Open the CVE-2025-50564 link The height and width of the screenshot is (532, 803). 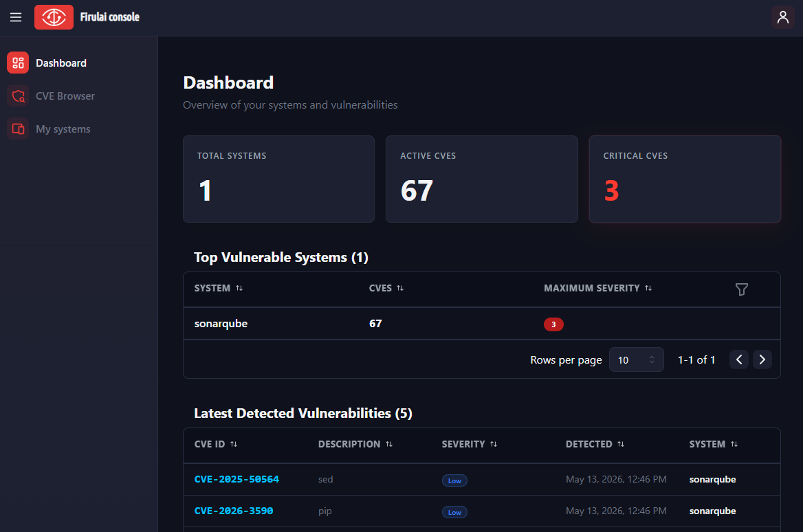(236, 479)
